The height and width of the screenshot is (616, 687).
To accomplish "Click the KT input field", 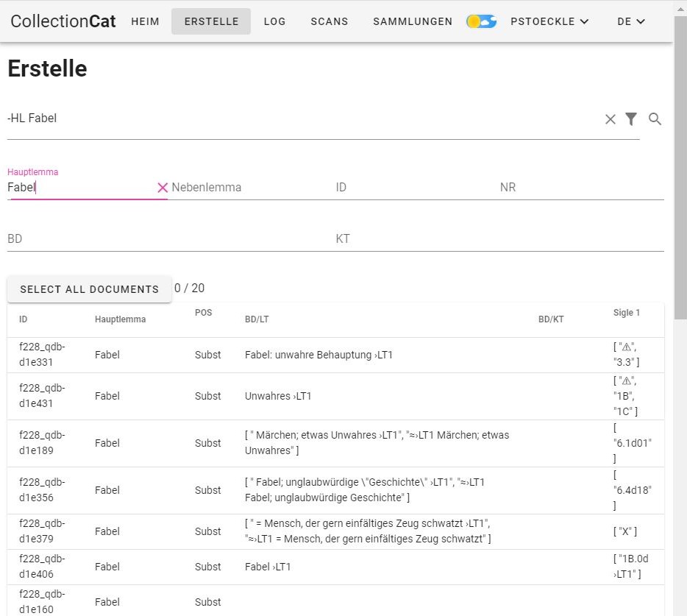I will 500,239.
